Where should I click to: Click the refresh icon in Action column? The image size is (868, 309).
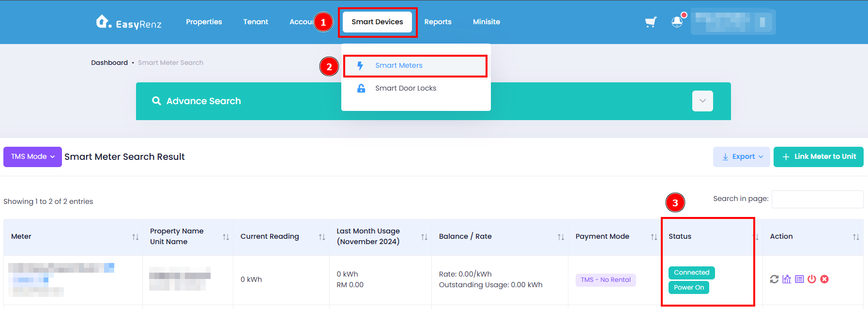pos(774,279)
